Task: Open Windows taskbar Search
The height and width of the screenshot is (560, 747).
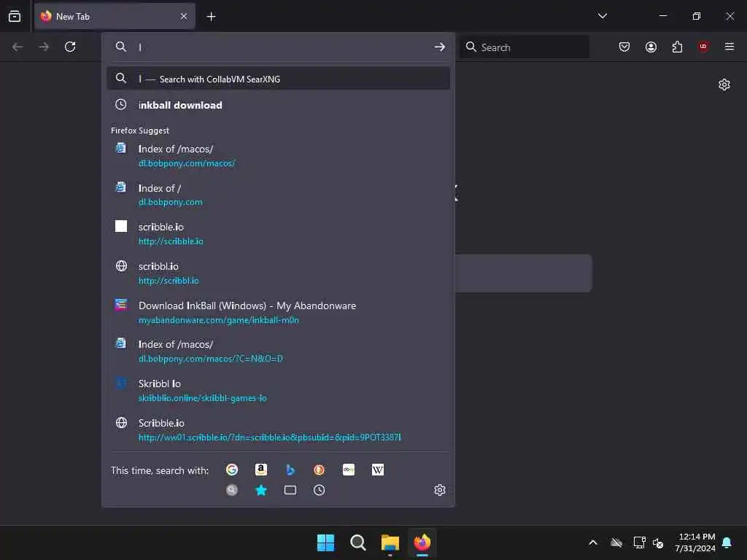Action: (x=357, y=542)
